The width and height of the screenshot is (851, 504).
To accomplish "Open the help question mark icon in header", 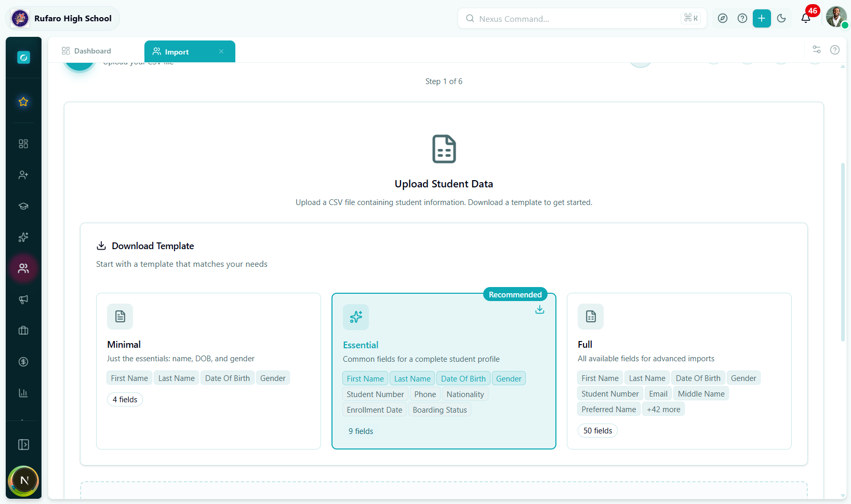I will (742, 19).
